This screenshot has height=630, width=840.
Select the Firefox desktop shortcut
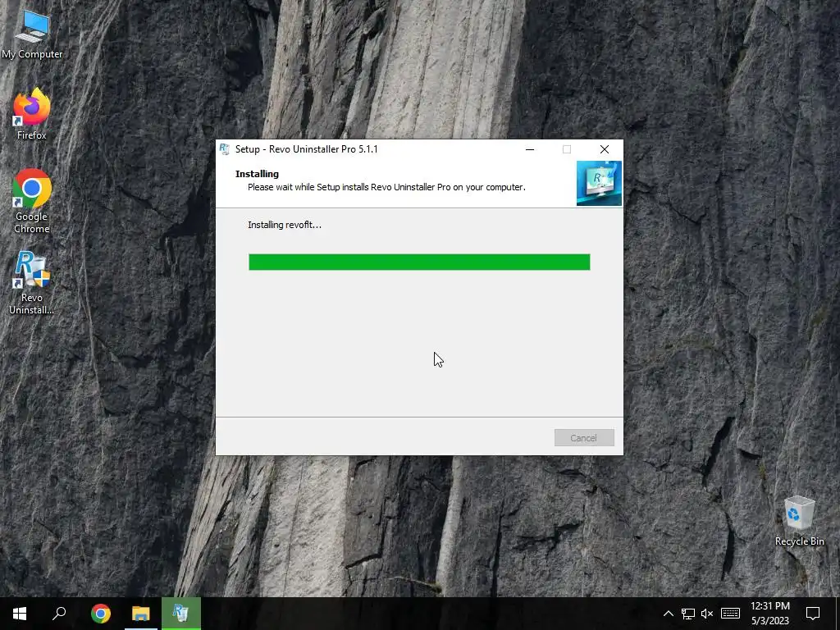(x=32, y=113)
